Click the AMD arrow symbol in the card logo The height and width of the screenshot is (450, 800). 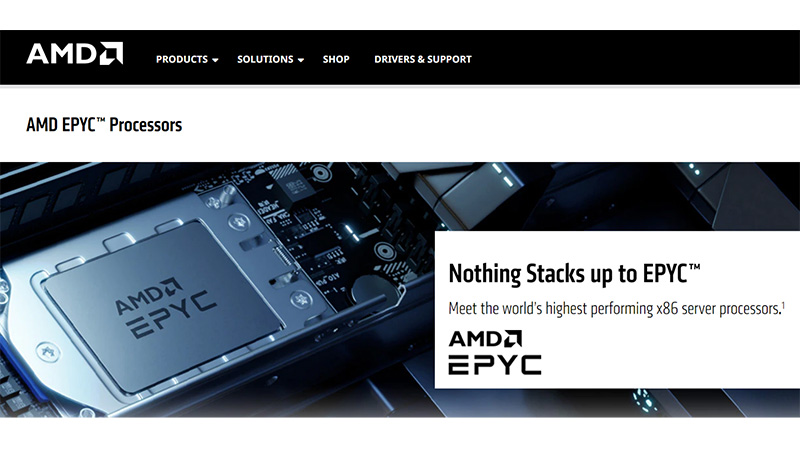[x=512, y=339]
